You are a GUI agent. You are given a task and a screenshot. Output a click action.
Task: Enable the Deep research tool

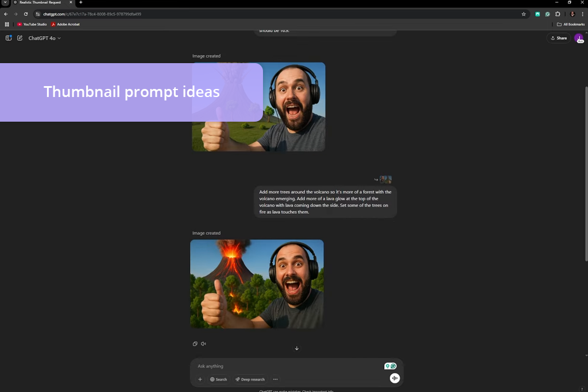[x=250, y=379]
